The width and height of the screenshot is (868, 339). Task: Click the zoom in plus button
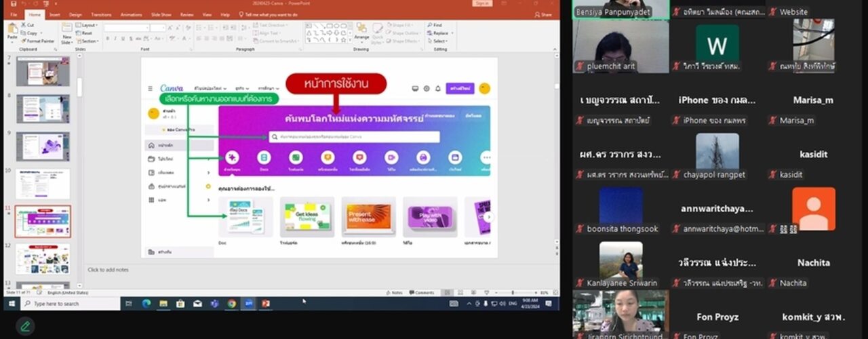(x=536, y=293)
